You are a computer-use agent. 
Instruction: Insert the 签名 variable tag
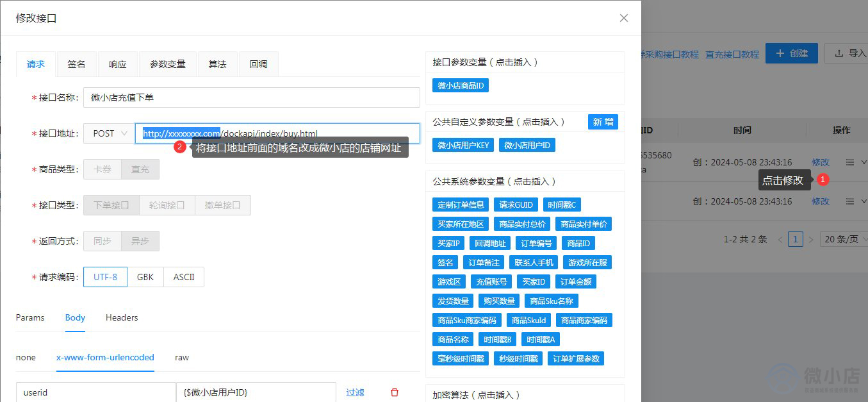[445, 262]
